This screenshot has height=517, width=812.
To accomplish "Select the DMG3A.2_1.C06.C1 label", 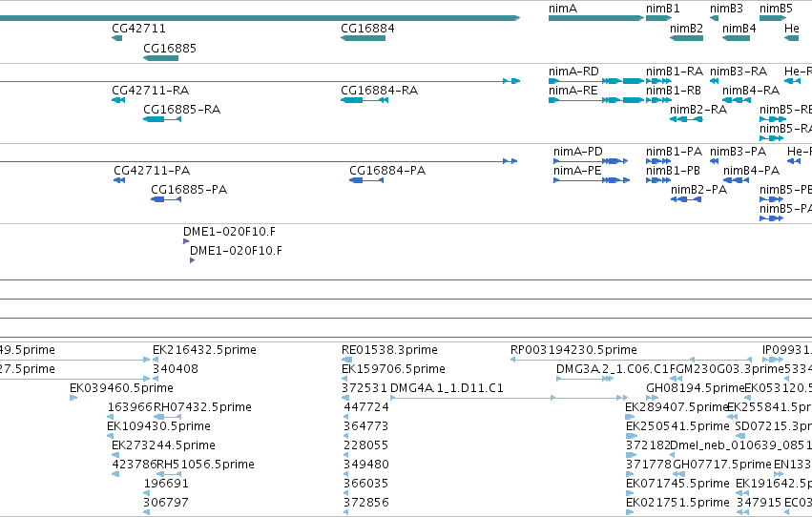I will click(x=613, y=369).
